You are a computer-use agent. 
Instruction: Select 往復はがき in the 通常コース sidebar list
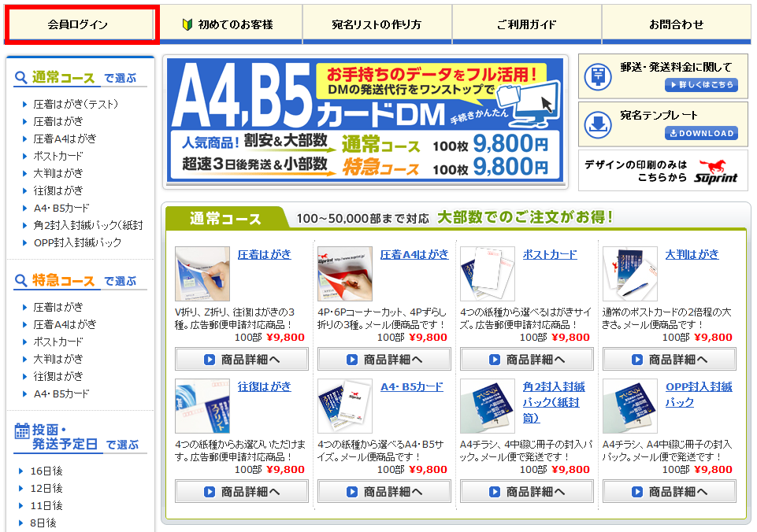tap(58, 190)
